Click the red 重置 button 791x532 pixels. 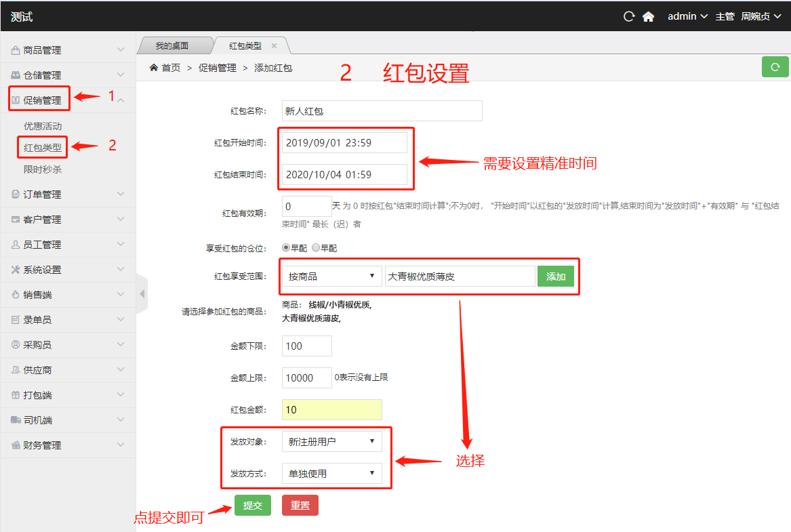[x=300, y=506]
